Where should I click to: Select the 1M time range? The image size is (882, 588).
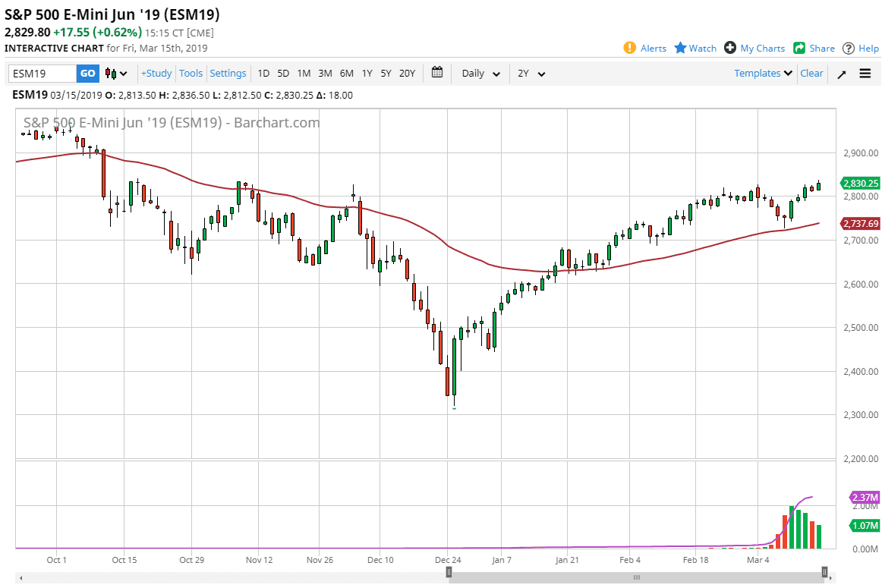click(304, 73)
